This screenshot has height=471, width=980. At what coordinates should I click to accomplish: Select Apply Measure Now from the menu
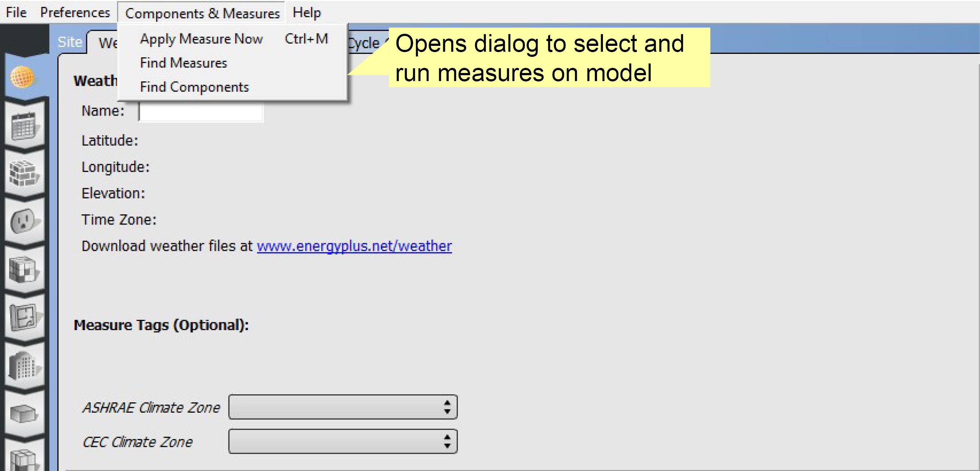pos(201,39)
